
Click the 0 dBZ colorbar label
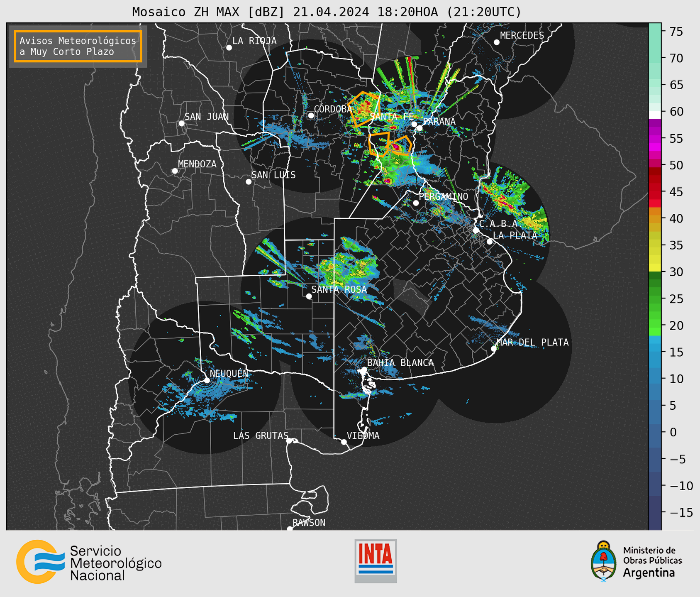click(673, 432)
